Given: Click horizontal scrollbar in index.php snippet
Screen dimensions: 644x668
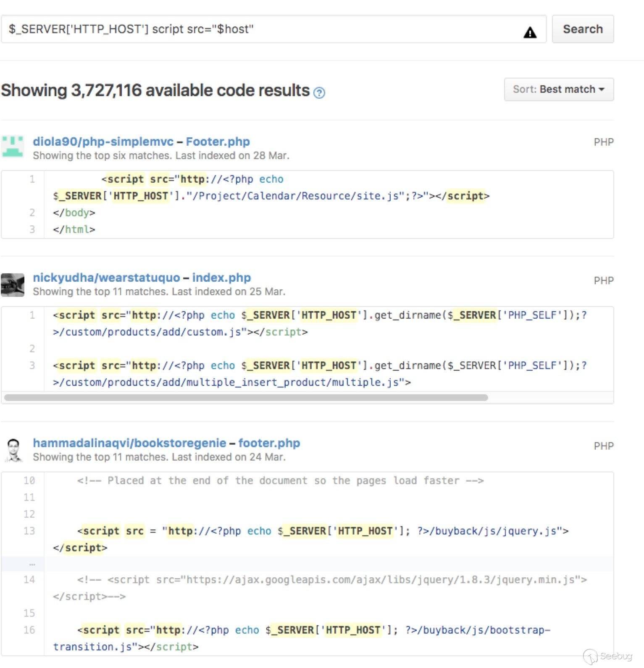Looking at the screenshot, I should click(246, 398).
